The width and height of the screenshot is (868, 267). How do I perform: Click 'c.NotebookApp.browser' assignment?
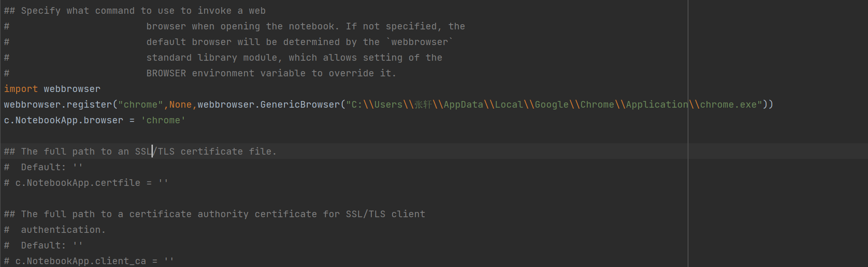[x=64, y=120]
